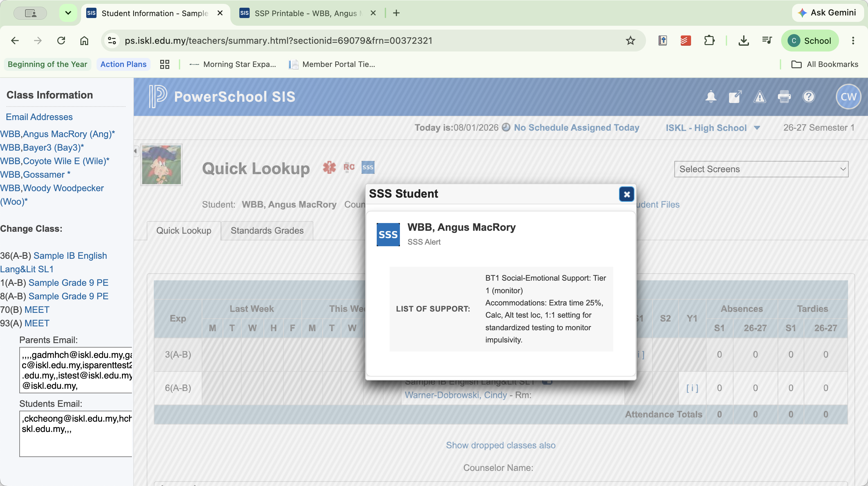
Task: Open the alert triangle icon in header
Action: coord(760,97)
